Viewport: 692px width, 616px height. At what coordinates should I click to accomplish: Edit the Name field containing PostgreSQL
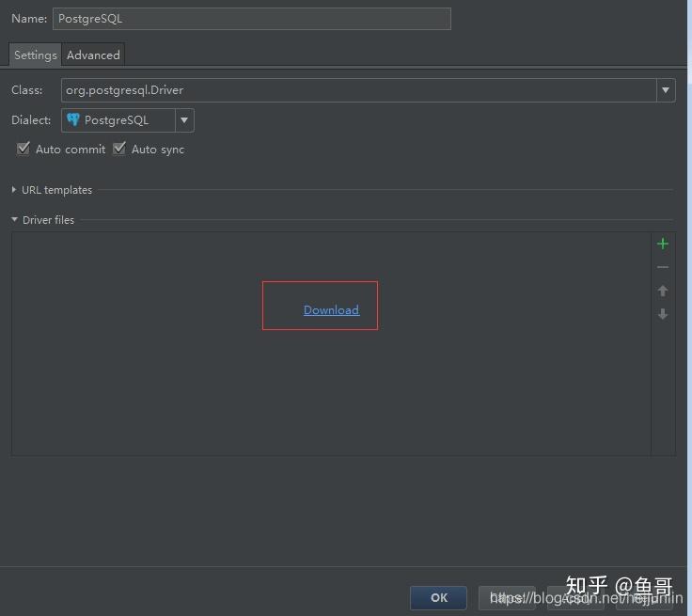coord(252,19)
